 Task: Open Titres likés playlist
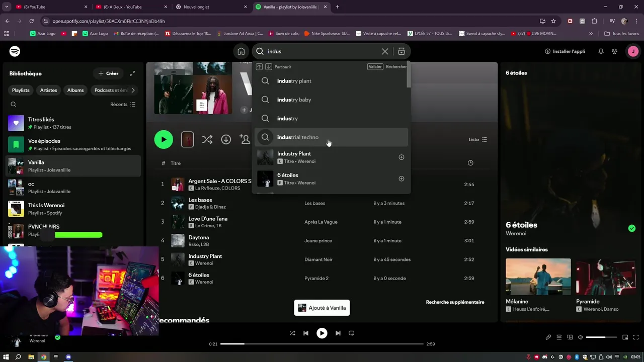(73, 123)
